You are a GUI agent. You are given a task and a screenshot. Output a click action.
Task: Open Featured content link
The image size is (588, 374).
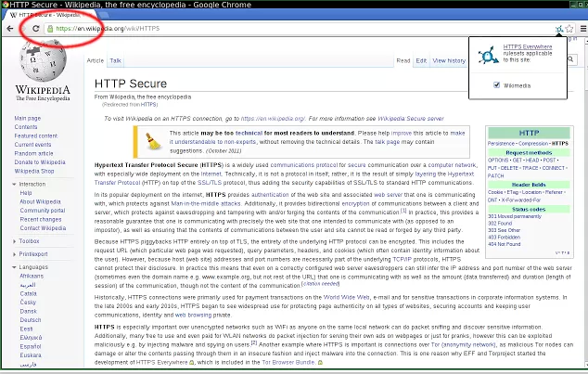click(36, 135)
